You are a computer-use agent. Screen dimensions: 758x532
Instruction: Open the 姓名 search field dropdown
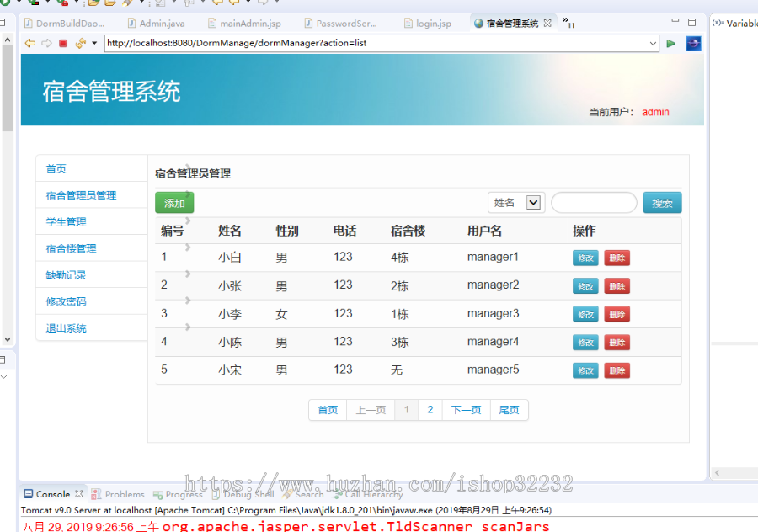pyautogui.click(x=516, y=202)
